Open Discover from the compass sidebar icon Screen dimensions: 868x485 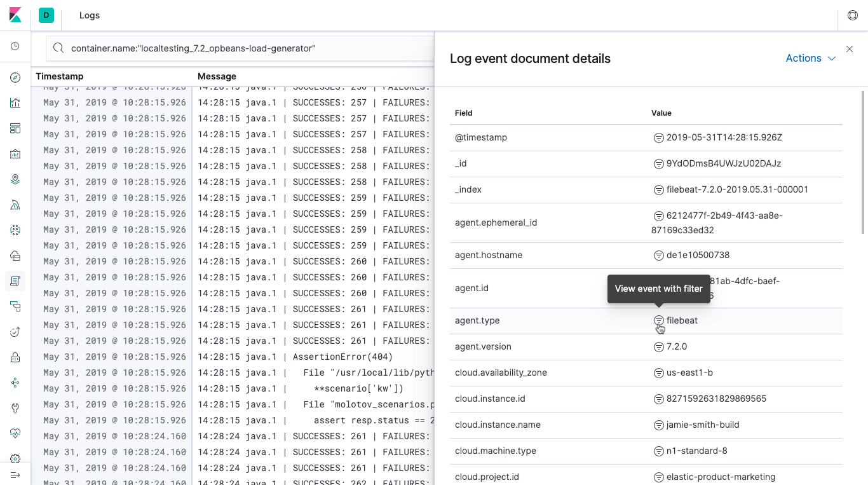[15, 78]
